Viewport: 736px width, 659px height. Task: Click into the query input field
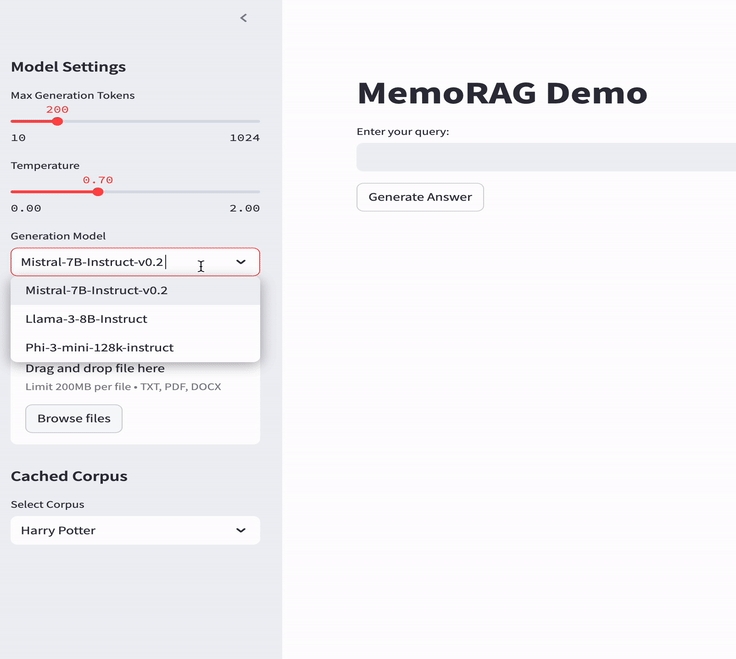click(545, 157)
